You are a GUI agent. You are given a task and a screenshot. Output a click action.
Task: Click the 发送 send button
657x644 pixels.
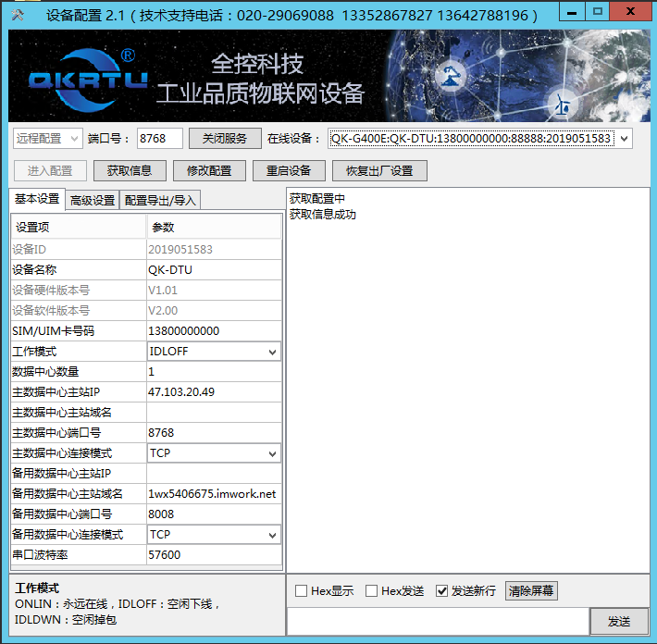tap(619, 622)
